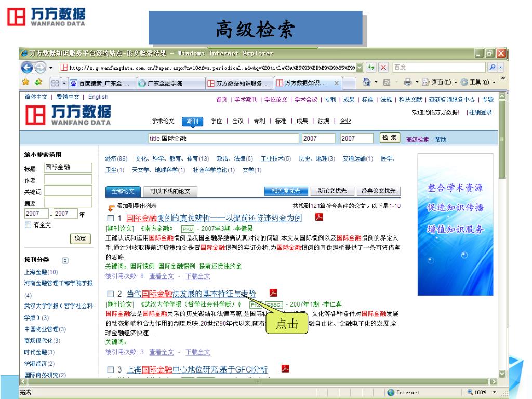Click the Home icon in command bar
Screen dimensions: 532x399
coord(367,82)
